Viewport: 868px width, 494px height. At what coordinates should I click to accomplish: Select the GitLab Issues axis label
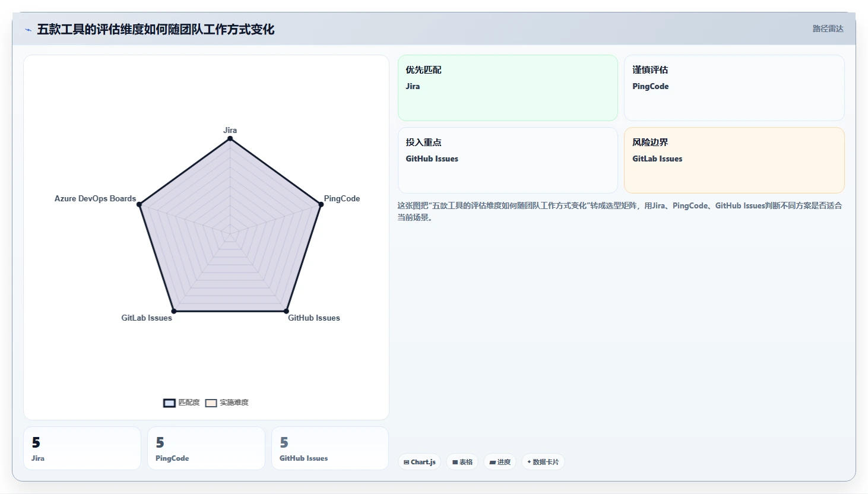(147, 318)
